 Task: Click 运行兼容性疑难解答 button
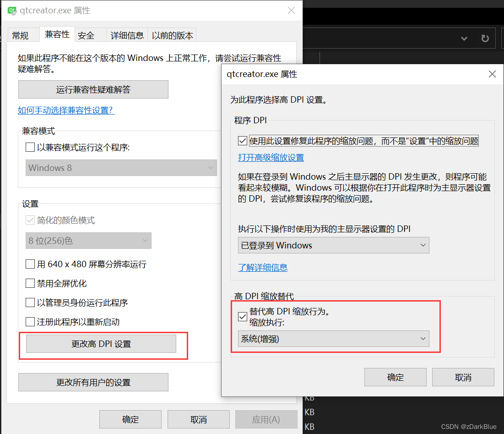(93, 89)
